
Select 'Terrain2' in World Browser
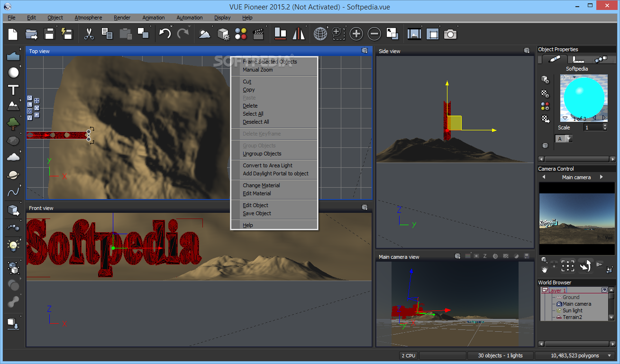(572, 317)
